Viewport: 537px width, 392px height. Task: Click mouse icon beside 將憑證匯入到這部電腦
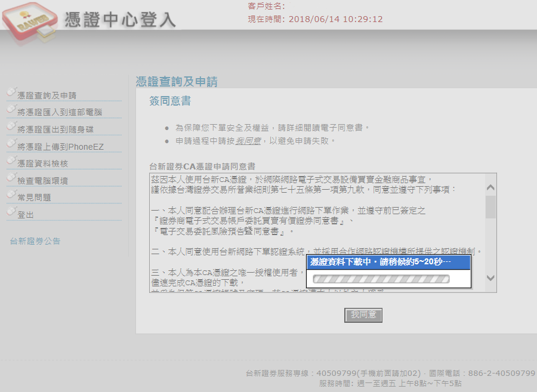click(12, 109)
